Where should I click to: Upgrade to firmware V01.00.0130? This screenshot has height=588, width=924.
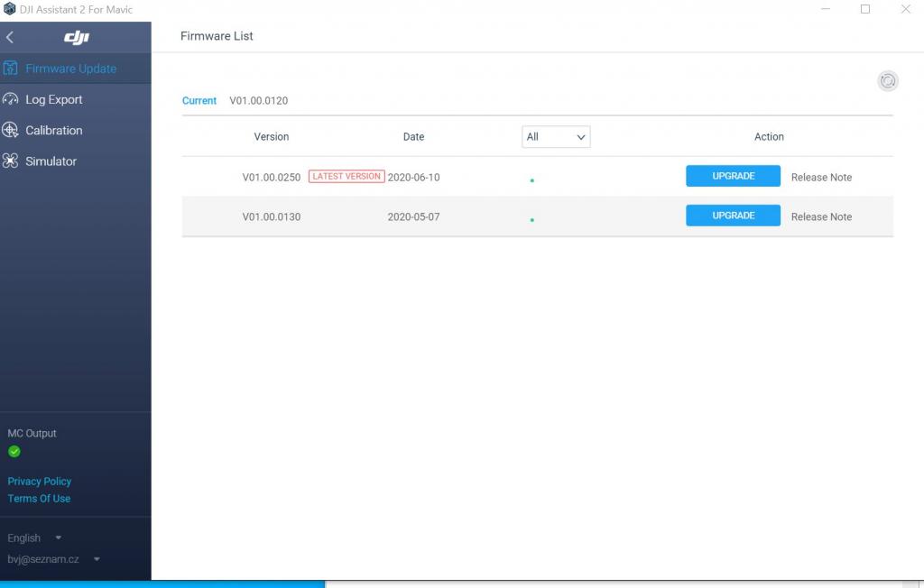[733, 216]
